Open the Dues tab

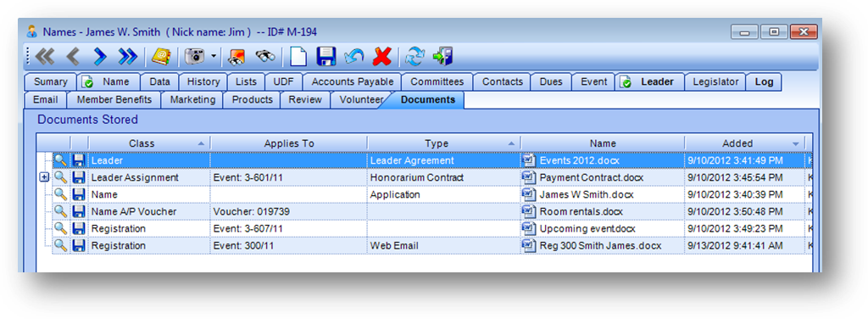[551, 82]
